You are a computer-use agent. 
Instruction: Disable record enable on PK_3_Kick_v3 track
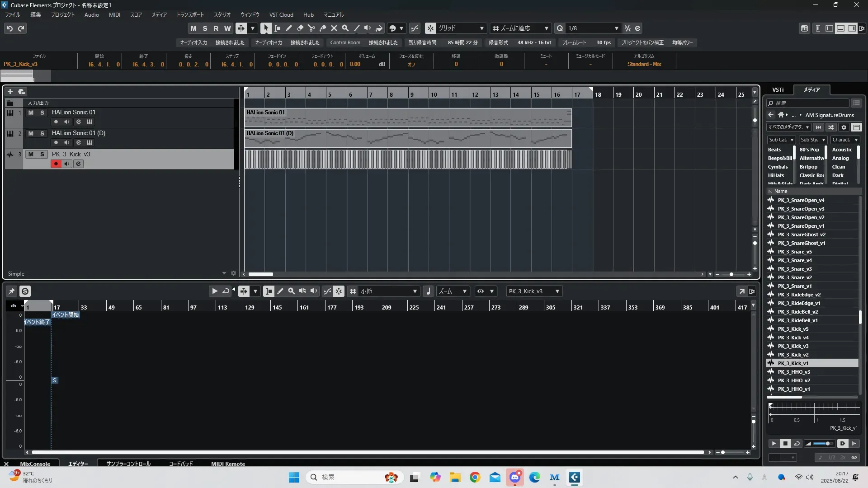click(56, 164)
